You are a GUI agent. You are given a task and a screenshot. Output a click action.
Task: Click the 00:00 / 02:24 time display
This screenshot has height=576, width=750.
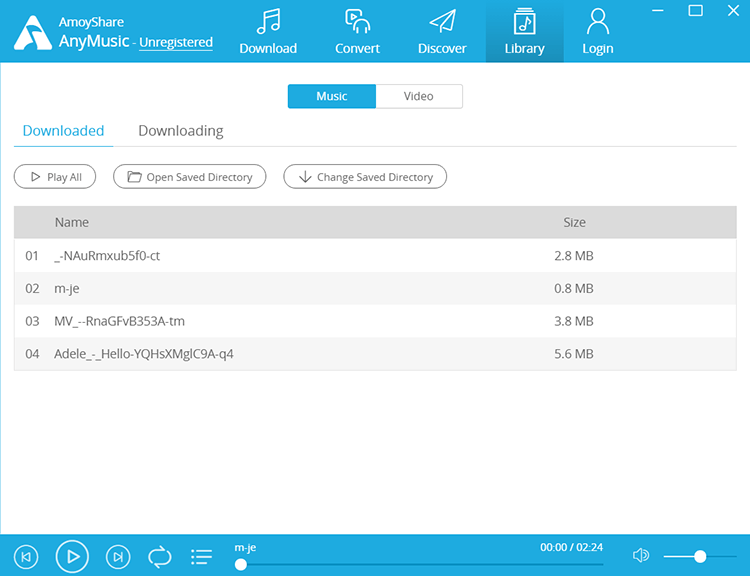[x=571, y=547]
